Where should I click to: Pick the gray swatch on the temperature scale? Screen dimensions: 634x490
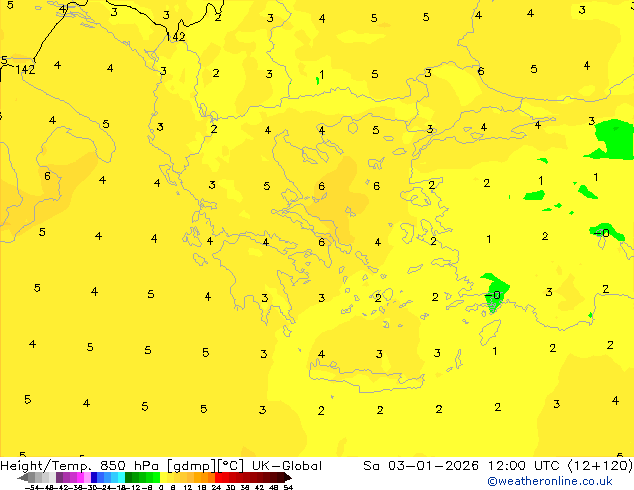(x=32, y=477)
